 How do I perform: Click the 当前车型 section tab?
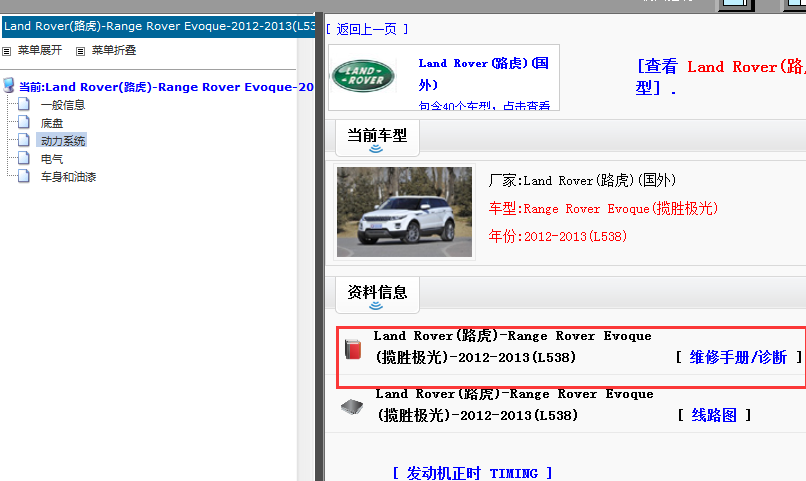click(x=377, y=138)
